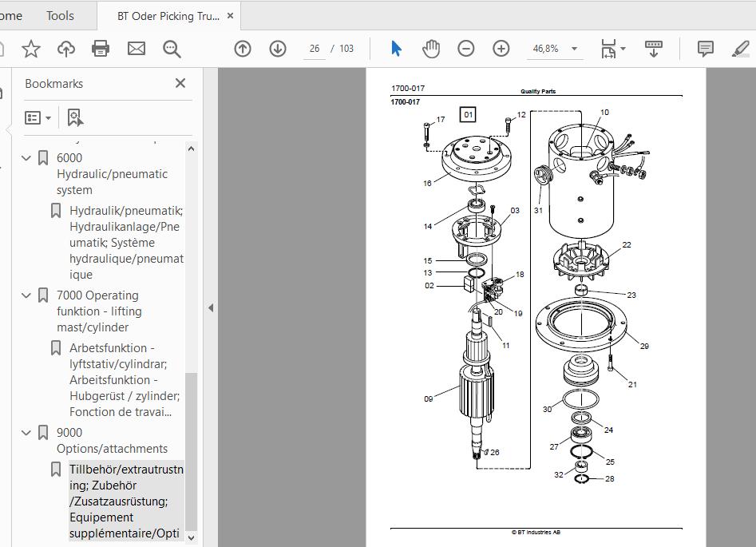Viewport: 756px width, 547px height.
Task: Zoom in with plus button
Action: pos(501,49)
